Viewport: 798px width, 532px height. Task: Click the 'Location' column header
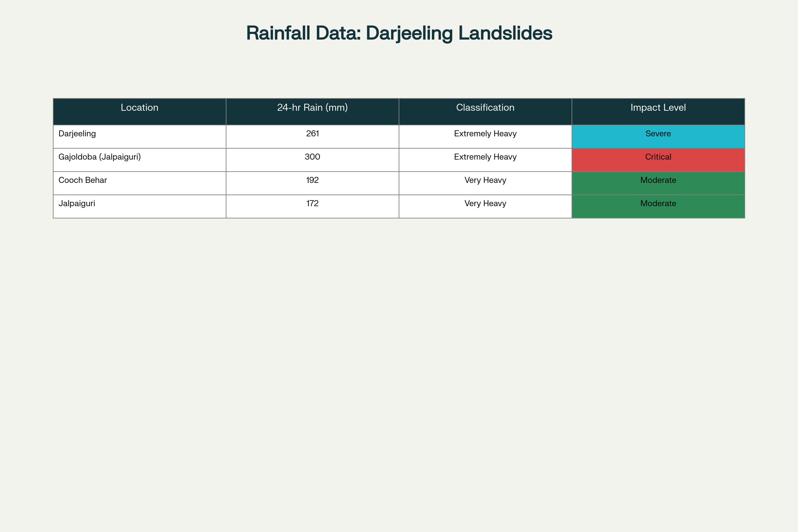pyautogui.click(x=139, y=108)
